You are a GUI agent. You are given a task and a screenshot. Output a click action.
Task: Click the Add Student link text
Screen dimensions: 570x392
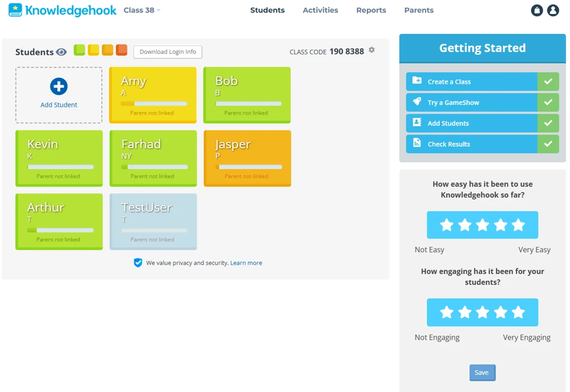pyautogui.click(x=58, y=105)
